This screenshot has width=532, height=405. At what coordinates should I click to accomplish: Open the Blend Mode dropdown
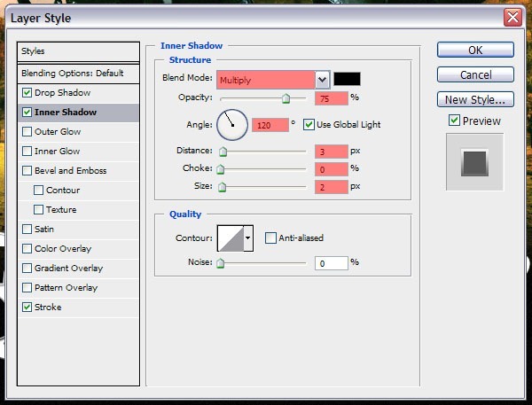322,80
